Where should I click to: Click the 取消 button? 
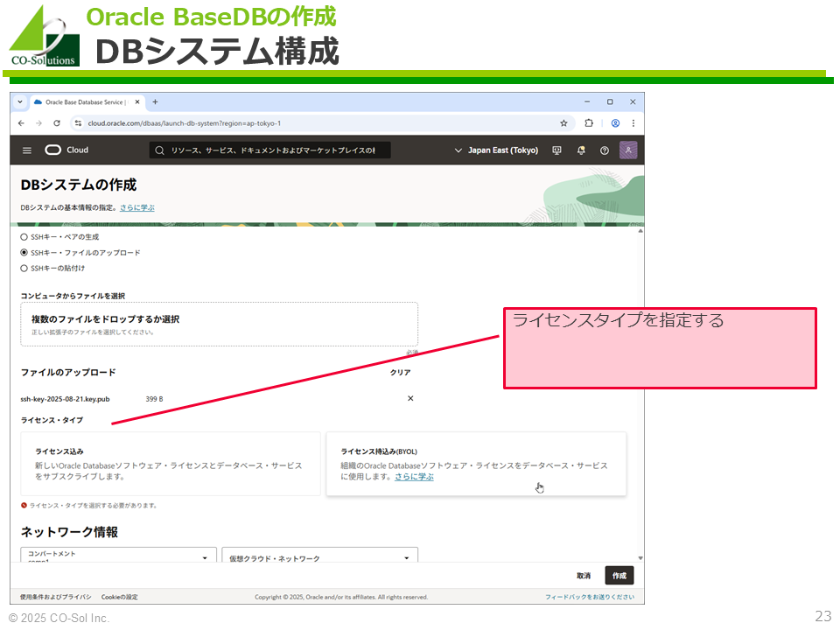click(584, 576)
